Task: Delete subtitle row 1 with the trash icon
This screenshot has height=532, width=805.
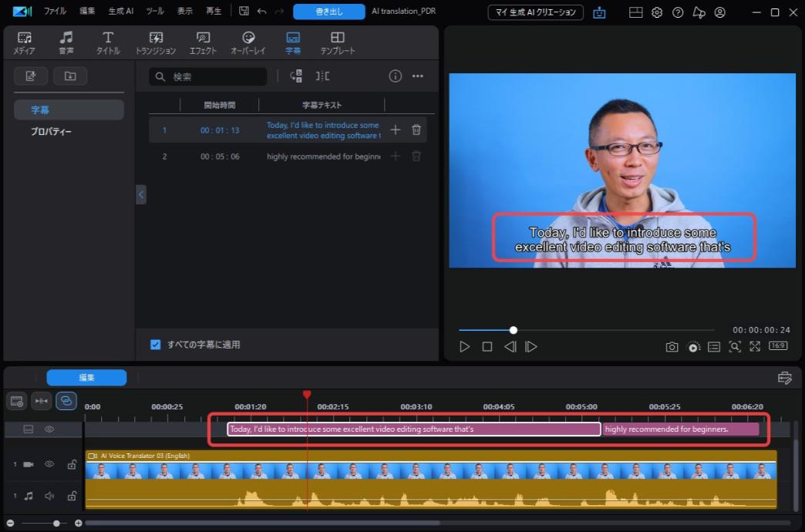Action: [416, 130]
